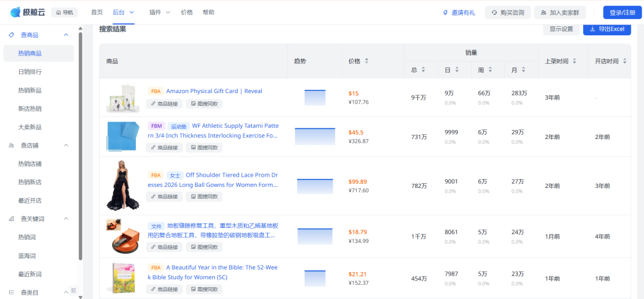Click 登录/注册 button
644x299 pixels.
(x=622, y=13)
